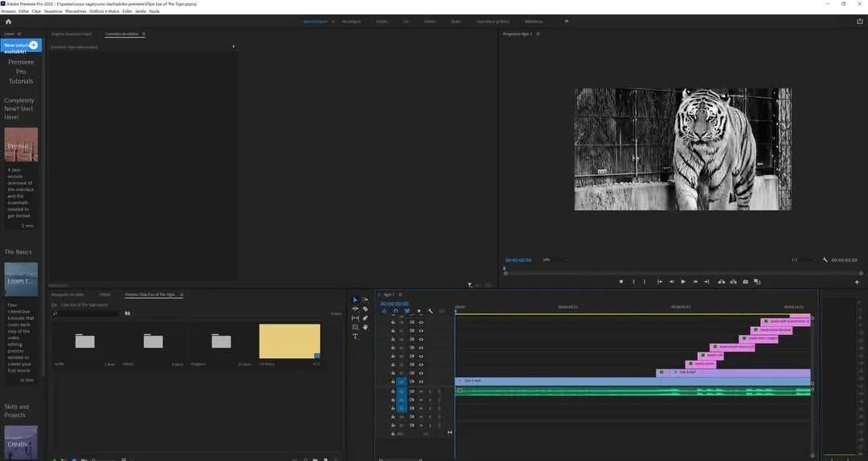Image resolution: width=868 pixels, height=461 pixels.
Task: Select the Rectangle tool
Action: 355,327
